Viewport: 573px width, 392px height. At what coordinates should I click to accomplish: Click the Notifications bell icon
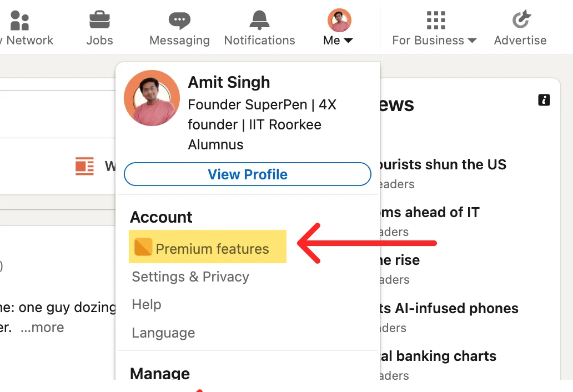click(x=259, y=21)
